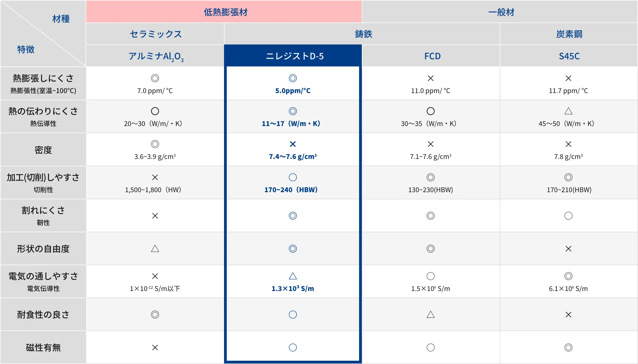Click the blue triangle above 1.3×10³ S/m
638x364 pixels.
[x=293, y=276]
